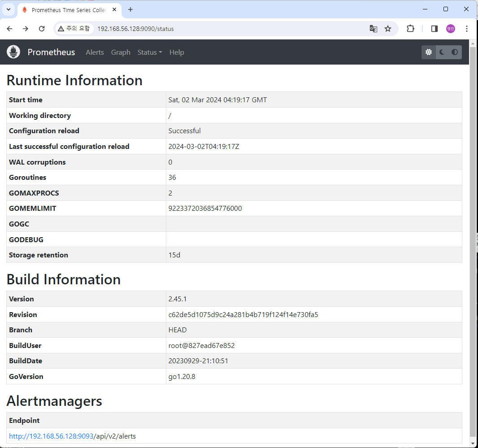The width and height of the screenshot is (478, 448).
Task: Click the 'GOGC' row label
Action: pos(19,224)
